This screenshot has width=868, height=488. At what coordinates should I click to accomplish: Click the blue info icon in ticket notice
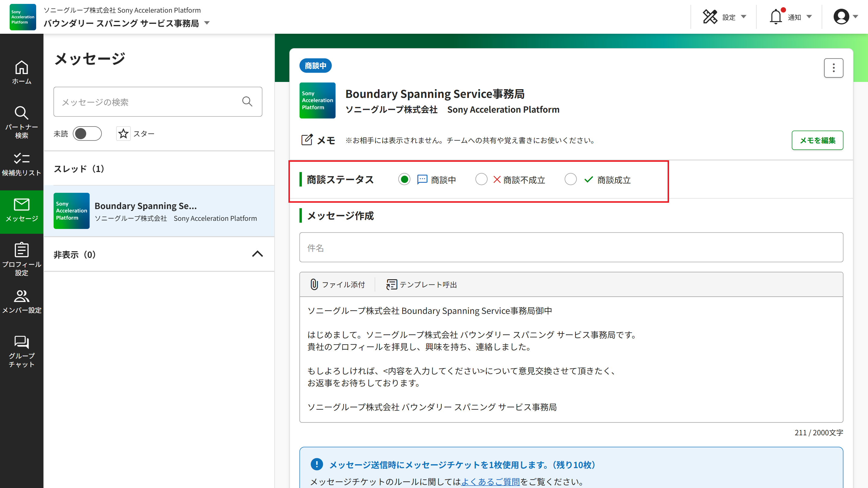pos(316,464)
